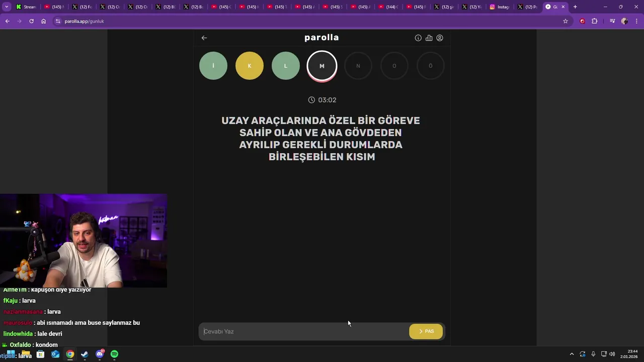Viewport: 644px width, 362px height.
Task: Bookmark this page with the star
Action: coord(566,21)
